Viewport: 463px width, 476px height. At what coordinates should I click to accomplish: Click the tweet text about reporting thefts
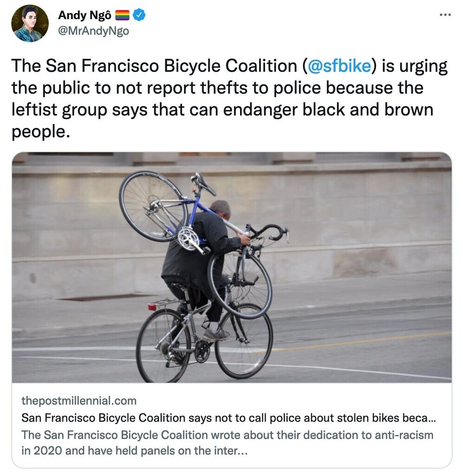(229, 99)
